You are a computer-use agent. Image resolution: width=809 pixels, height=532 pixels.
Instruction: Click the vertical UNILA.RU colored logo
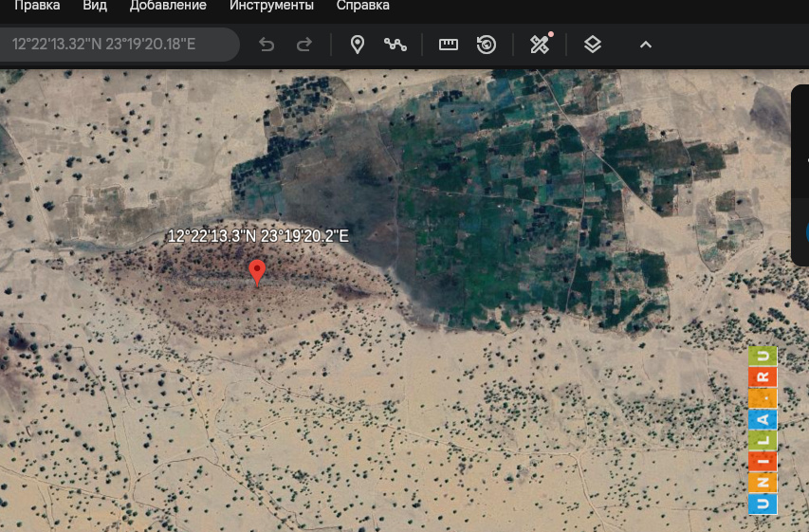coord(763,430)
